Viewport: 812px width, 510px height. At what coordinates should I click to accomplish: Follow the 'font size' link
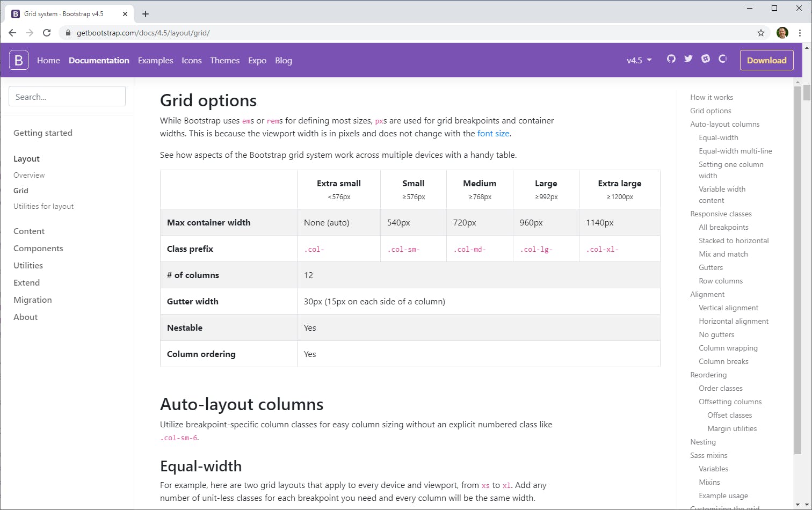[493, 133]
